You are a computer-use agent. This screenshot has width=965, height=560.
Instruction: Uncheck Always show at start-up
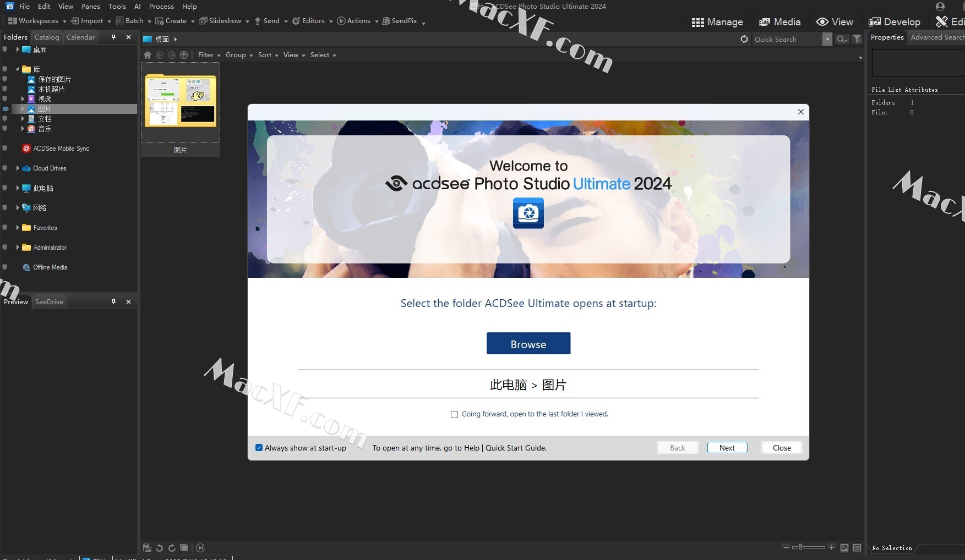click(259, 448)
